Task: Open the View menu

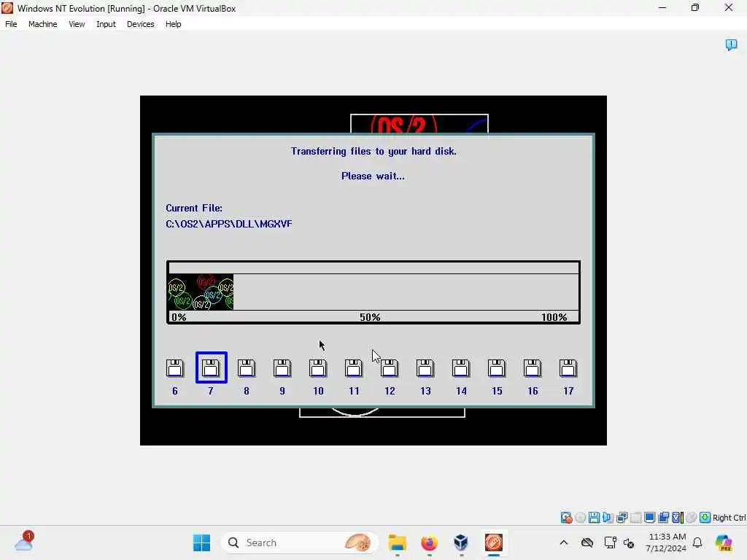Action: 77,24
